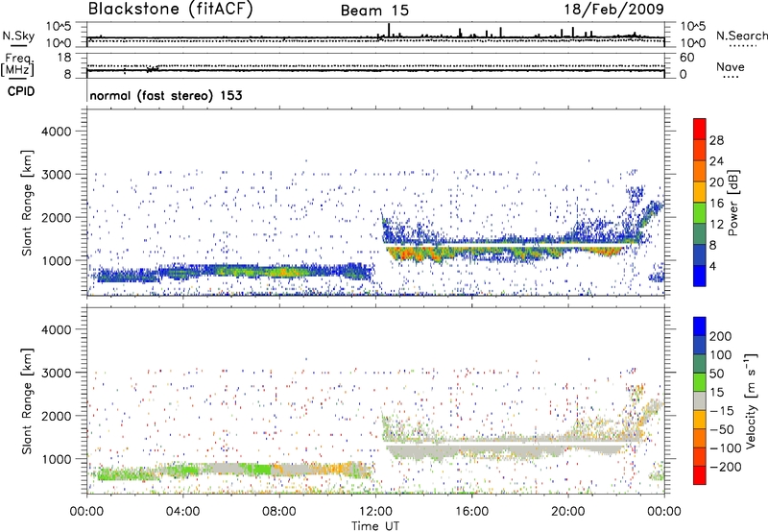Click the '16:00' time axis label
The height and width of the screenshot is (532, 768).
471,512
